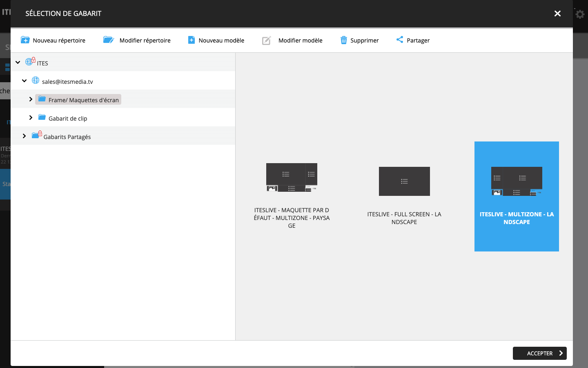588x368 pixels.
Task: Confirm with the ACCEPTER button
Action: (540, 353)
